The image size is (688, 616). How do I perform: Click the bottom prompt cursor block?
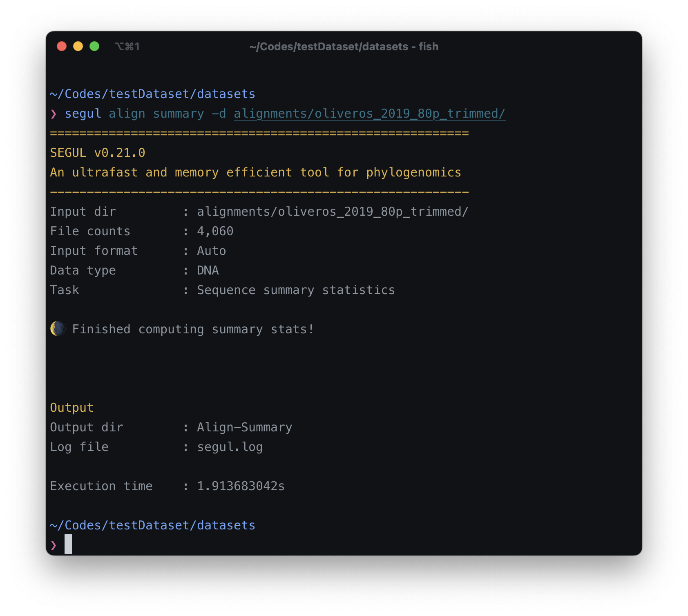[68, 544]
